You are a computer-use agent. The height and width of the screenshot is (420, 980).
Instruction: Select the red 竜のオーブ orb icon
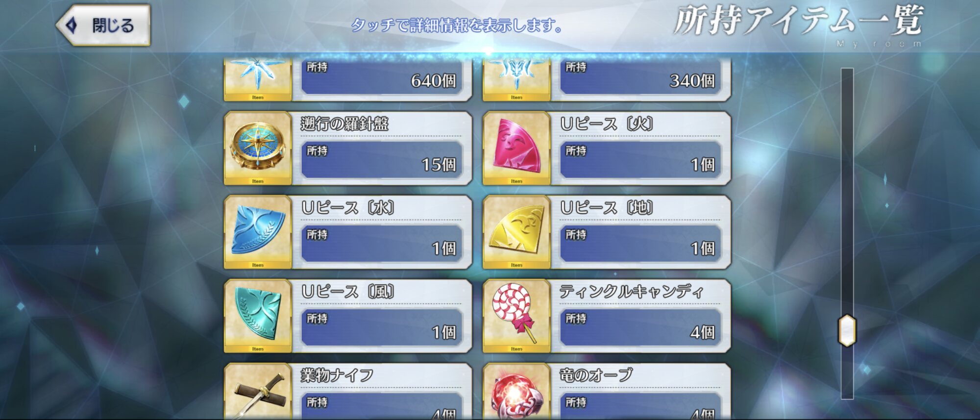(x=516, y=392)
